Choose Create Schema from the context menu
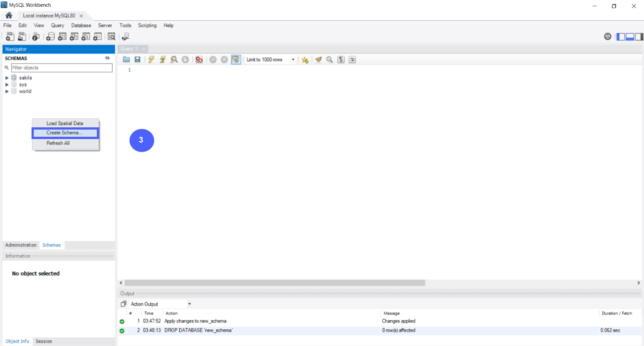Image resolution: width=644 pixels, height=346 pixels. pos(65,133)
